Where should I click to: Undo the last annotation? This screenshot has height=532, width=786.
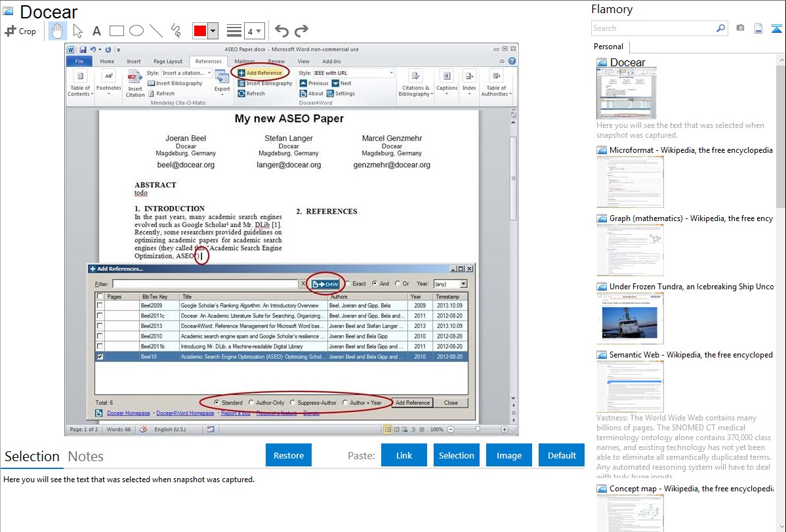pyautogui.click(x=281, y=31)
